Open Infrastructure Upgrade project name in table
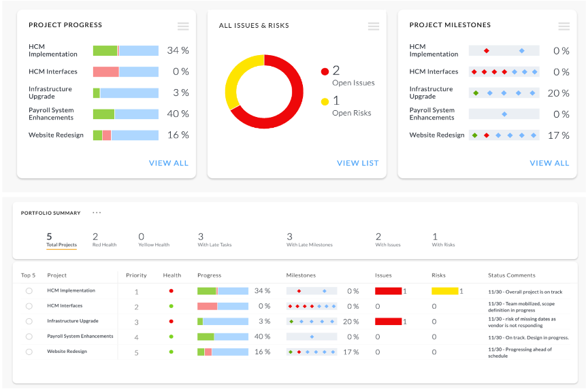 73,321
